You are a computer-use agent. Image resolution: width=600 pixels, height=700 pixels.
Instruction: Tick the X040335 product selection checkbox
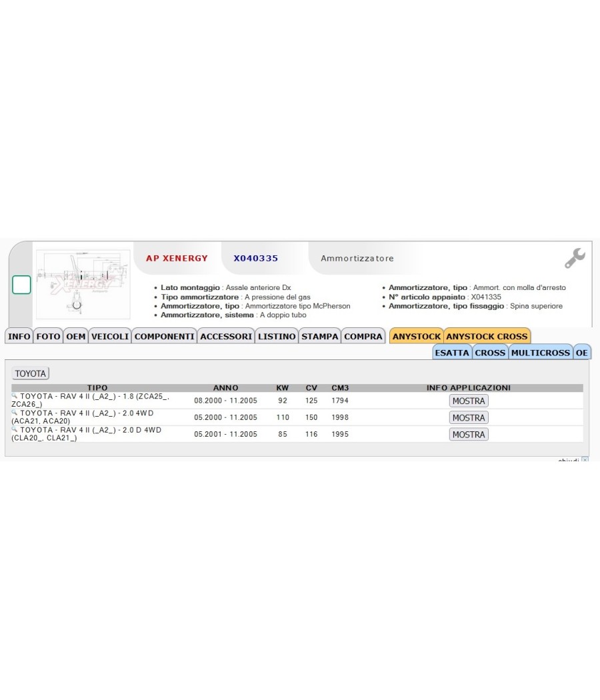click(x=21, y=285)
